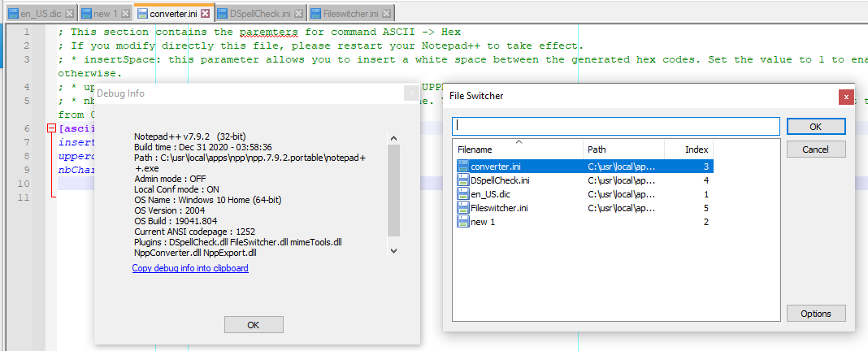Viewport: 868px width, 351px height.
Task: Open File Switcher Options
Action: pos(816,314)
